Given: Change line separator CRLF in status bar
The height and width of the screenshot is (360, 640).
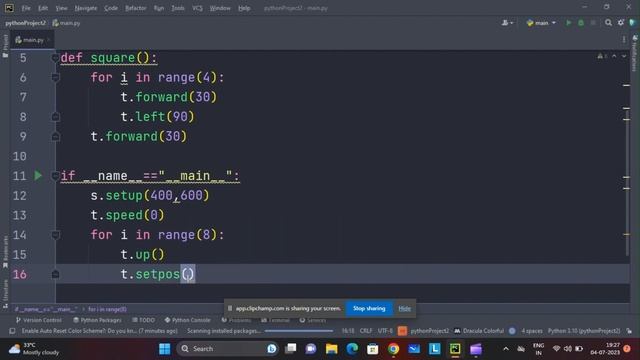Looking at the screenshot, I should coord(366,331).
